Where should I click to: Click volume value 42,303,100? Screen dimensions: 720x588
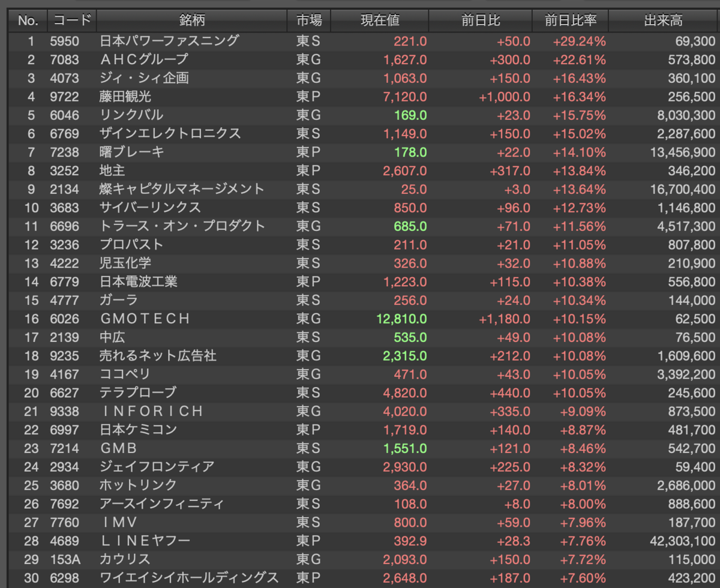point(682,541)
